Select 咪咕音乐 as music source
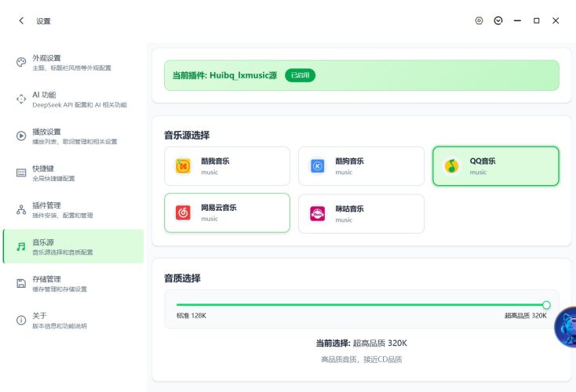The width and height of the screenshot is (576, 392). point(362,213)
